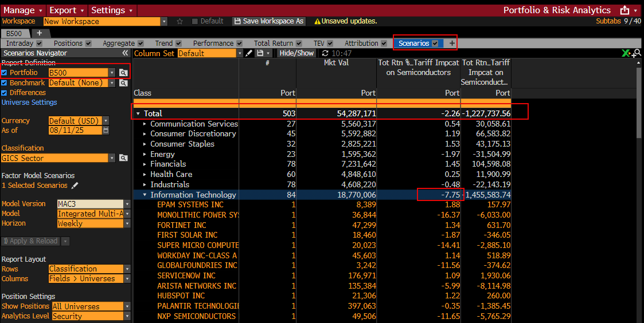Screen dimensions: 644x323
Task: Click the portfolio search magnifier icon
Action: (123, 73)
